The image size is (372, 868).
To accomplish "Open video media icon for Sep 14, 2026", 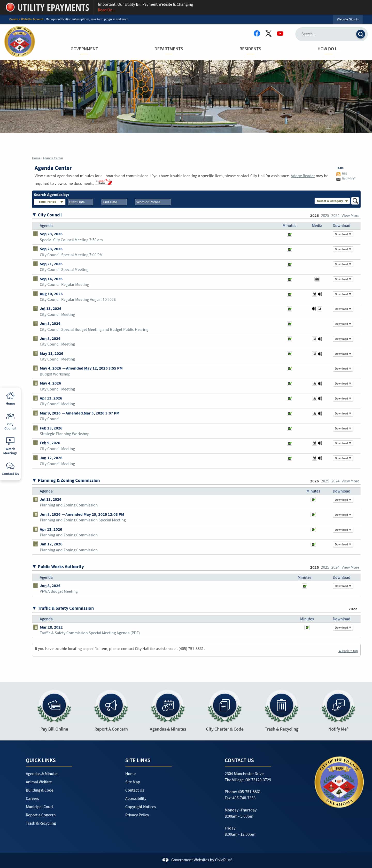I will click(317, 279).
